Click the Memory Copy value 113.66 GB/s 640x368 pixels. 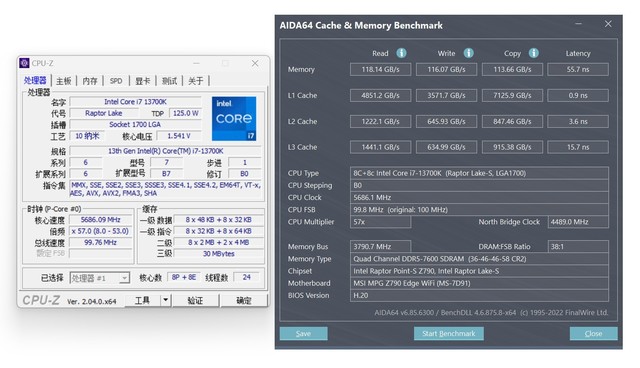click(512, 69)
